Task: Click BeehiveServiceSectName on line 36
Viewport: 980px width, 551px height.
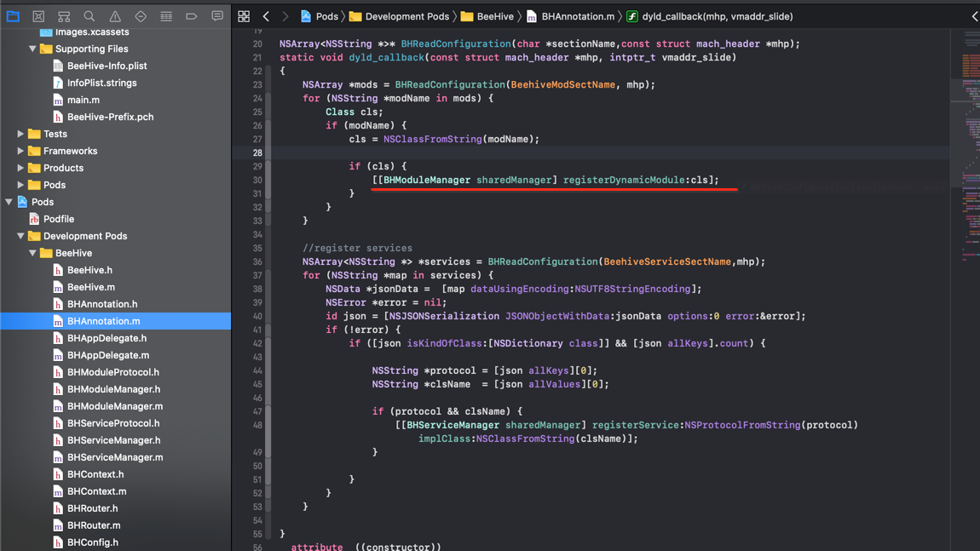Action: click(x=667, y=261)
